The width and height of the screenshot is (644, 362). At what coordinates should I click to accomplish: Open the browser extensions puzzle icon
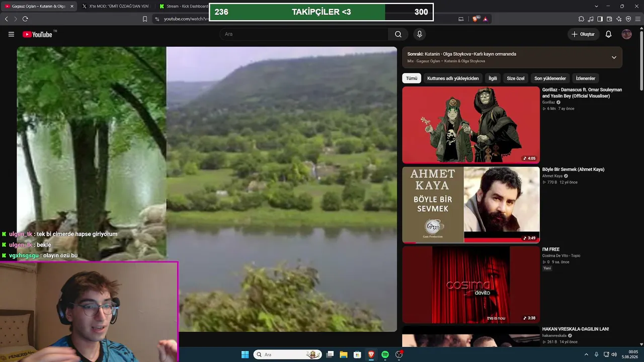coord(581,19)
